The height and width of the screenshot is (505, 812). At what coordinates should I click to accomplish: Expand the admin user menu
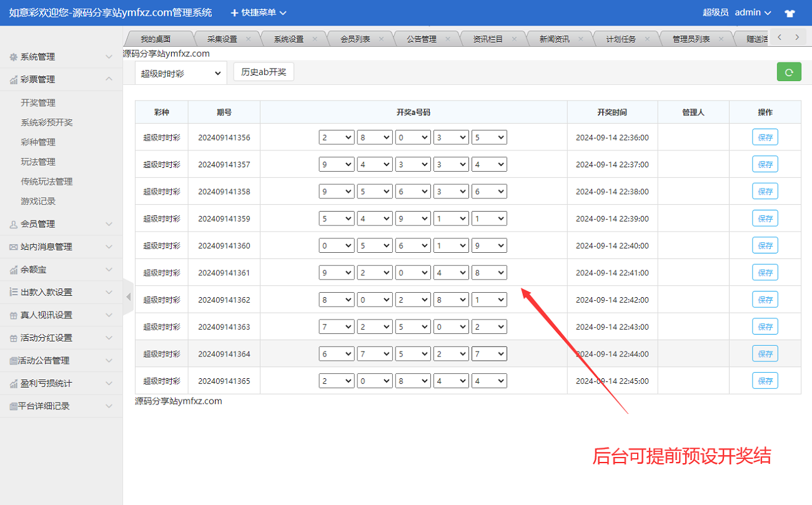pos(753,12)
